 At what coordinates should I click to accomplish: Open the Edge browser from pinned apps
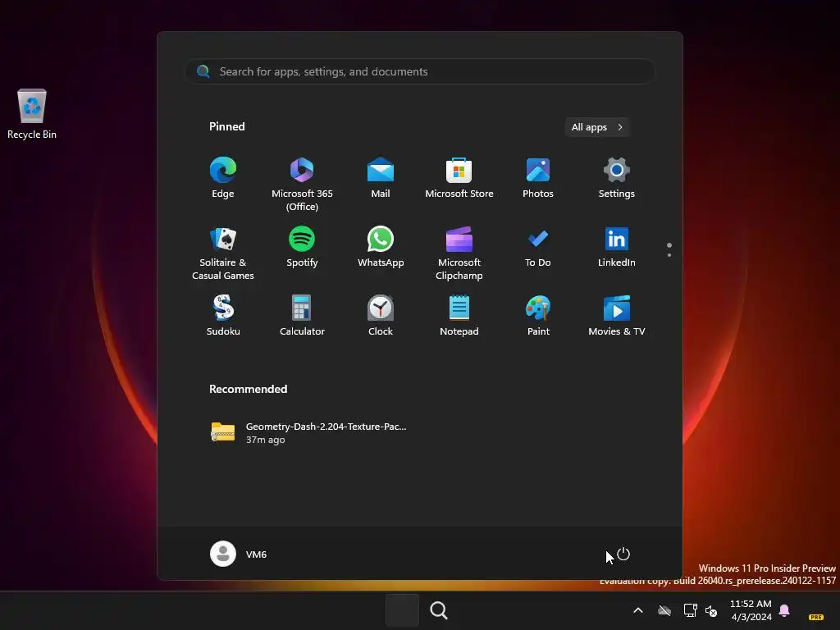[223, 178]
